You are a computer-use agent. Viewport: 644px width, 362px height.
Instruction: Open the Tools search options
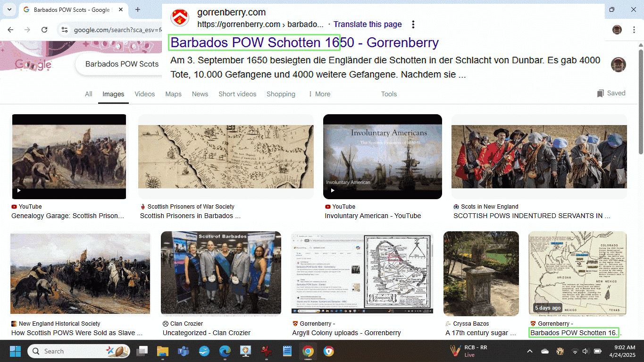[389, 94]
